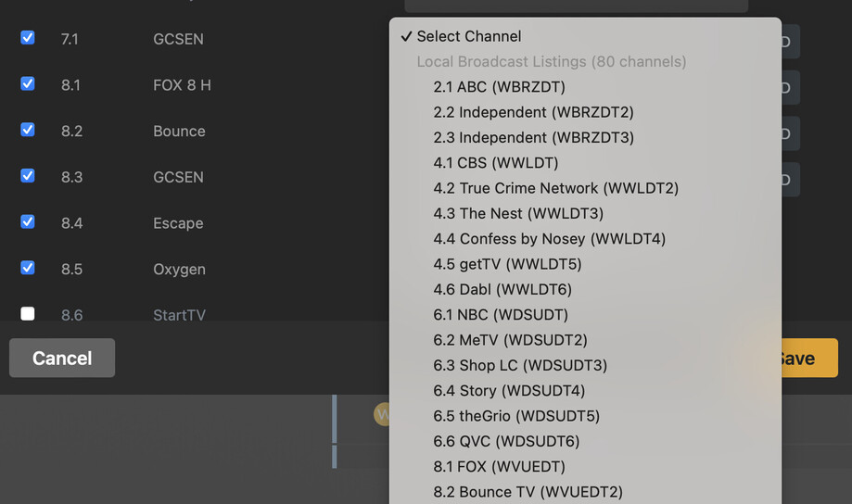This screenshot has width=852, height=504.
Task: Choose 6.5 theGrio (WDSUDT5) listing
Action: click(516, 416)
